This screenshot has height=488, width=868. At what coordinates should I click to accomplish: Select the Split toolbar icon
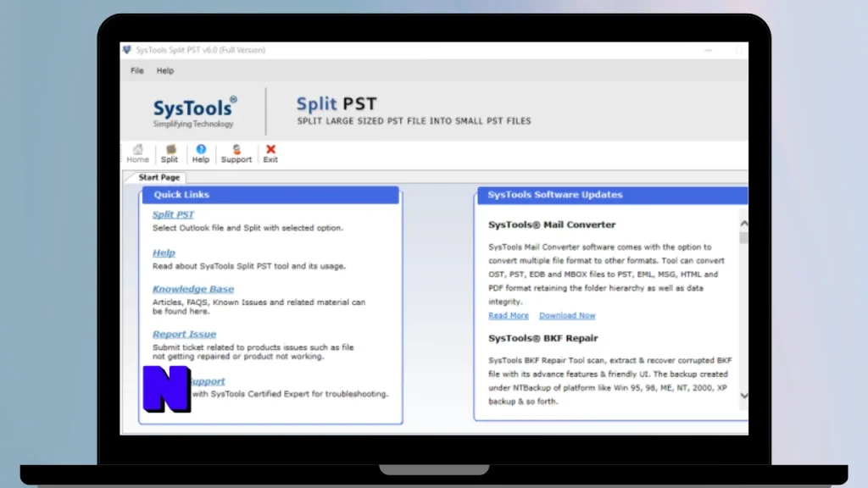click(x=170, y=153)
